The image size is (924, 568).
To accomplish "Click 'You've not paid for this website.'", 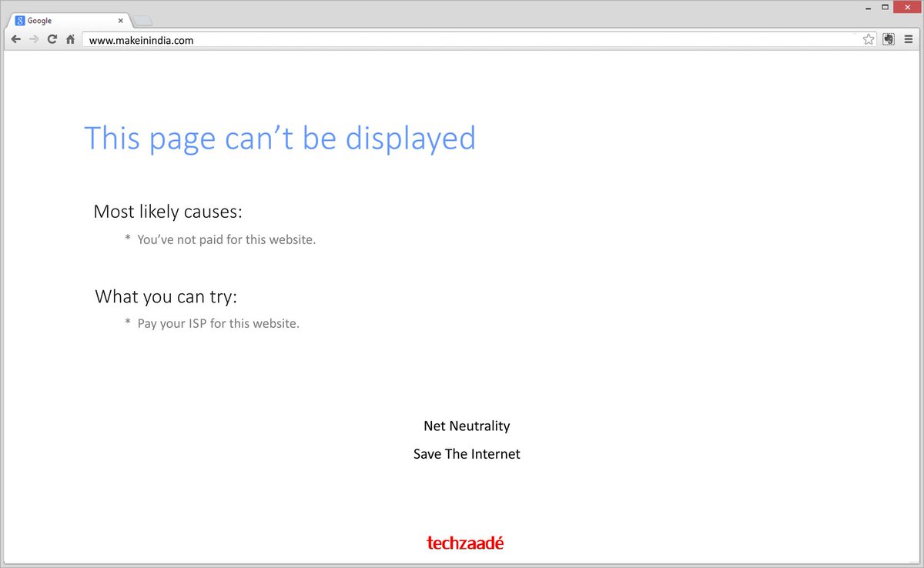I will pos(226,239).
